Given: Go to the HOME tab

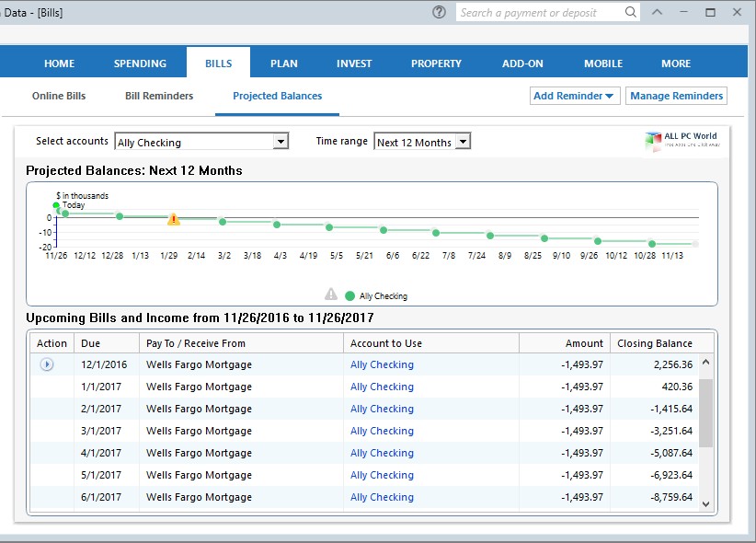Looking at the screenshot, I should coord(59,64).
